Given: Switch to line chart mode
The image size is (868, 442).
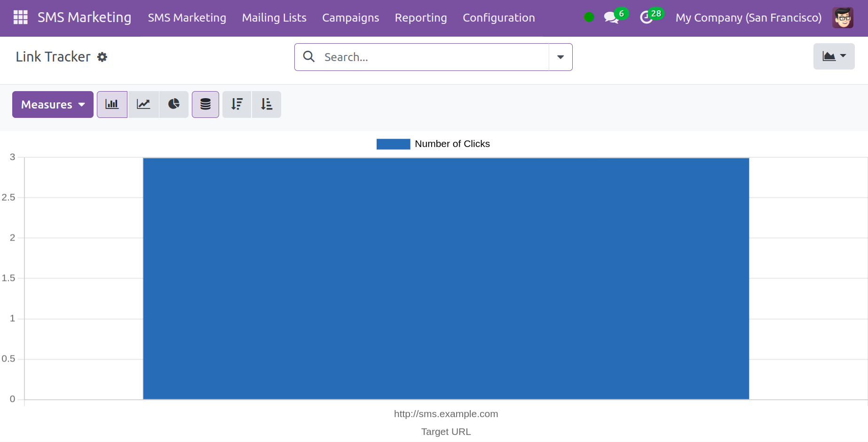Looking at the screenshot, I should pos(143,104).
